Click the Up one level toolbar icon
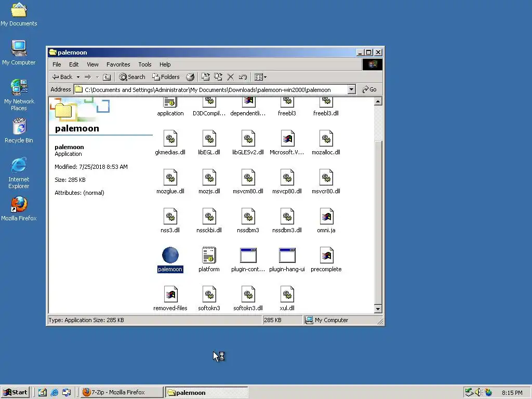Image resolution: width=532 pixels, height=399 pixels. 107,77
